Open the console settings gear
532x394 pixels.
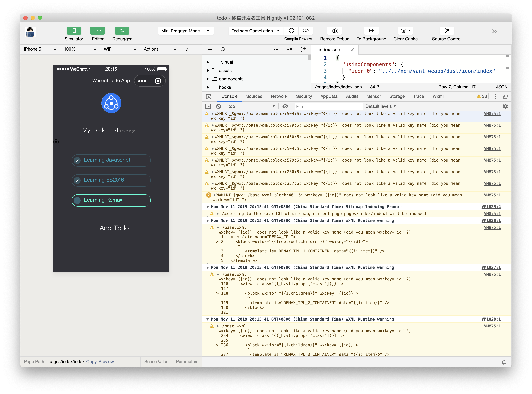(505, 106)
